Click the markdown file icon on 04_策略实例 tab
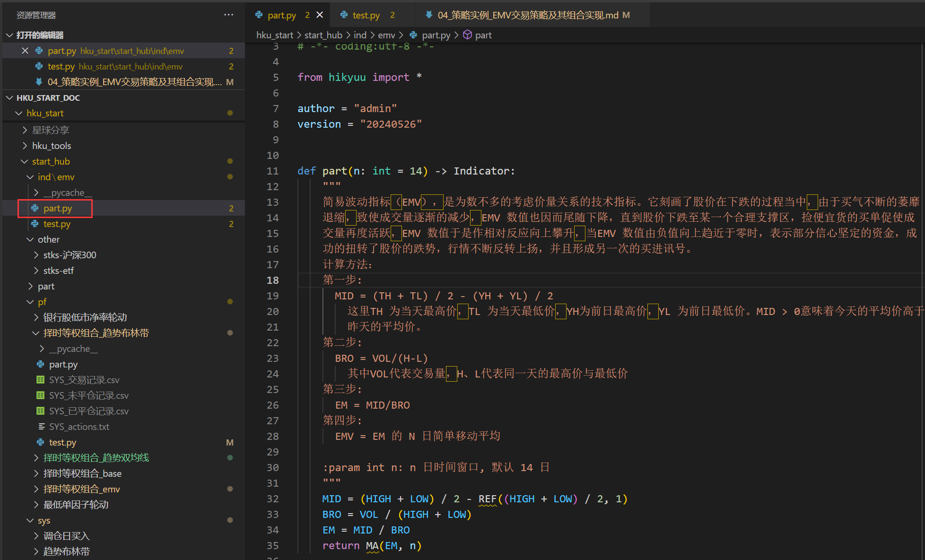The width and height of the screenshot is (925, 560). (x=429, y=15)
